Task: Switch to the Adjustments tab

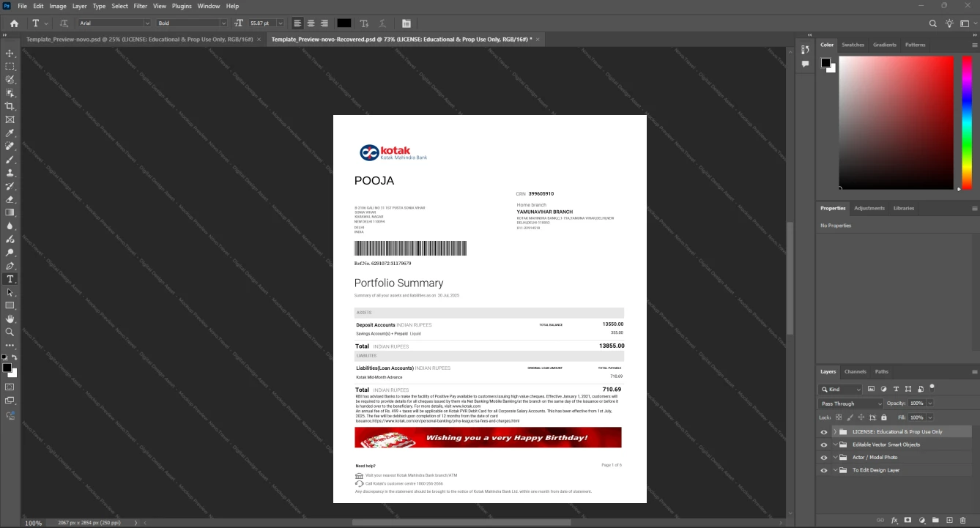Action: 869,208
